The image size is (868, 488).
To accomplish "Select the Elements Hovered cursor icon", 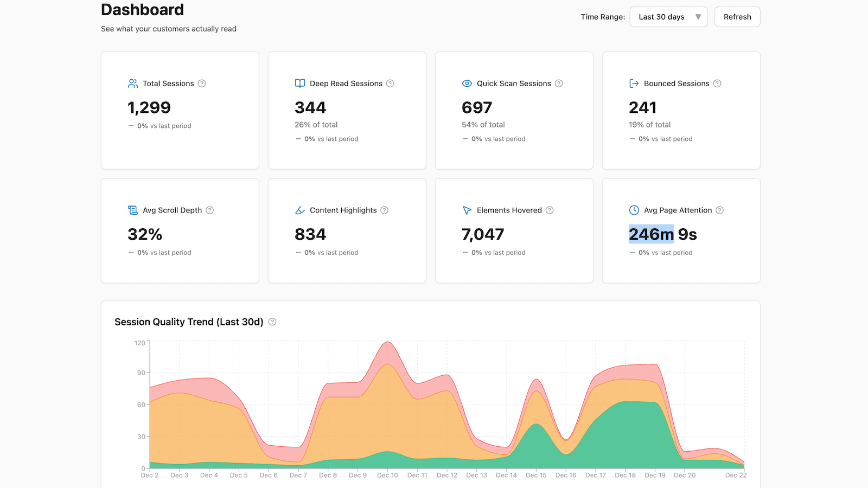I will pos(467,210).
